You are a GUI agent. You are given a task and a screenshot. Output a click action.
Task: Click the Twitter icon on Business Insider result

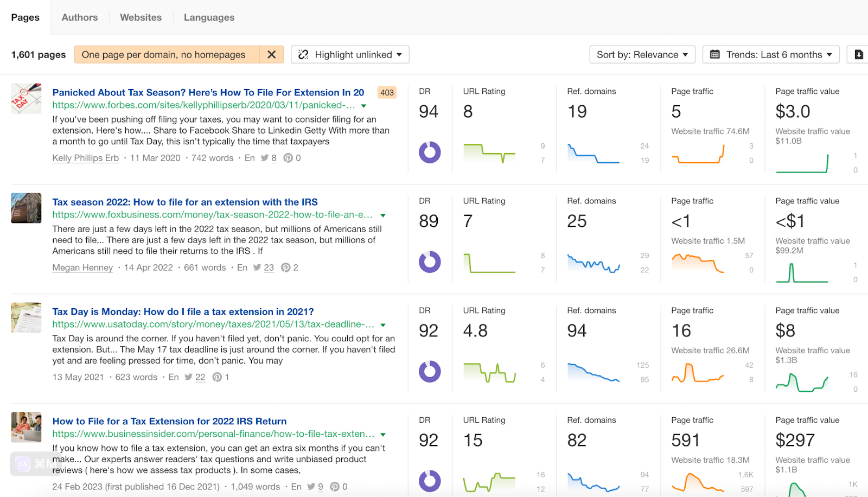coord(311,487)
